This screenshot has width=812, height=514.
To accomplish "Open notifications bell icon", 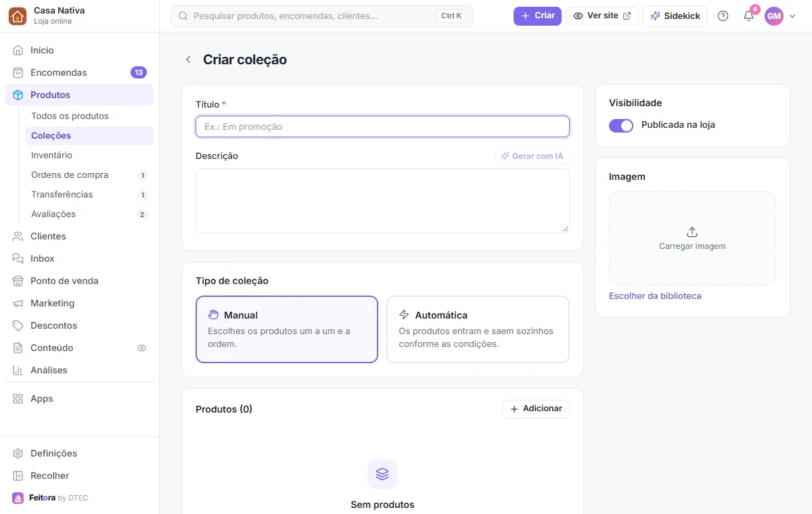I will click(x=748, y=16).
